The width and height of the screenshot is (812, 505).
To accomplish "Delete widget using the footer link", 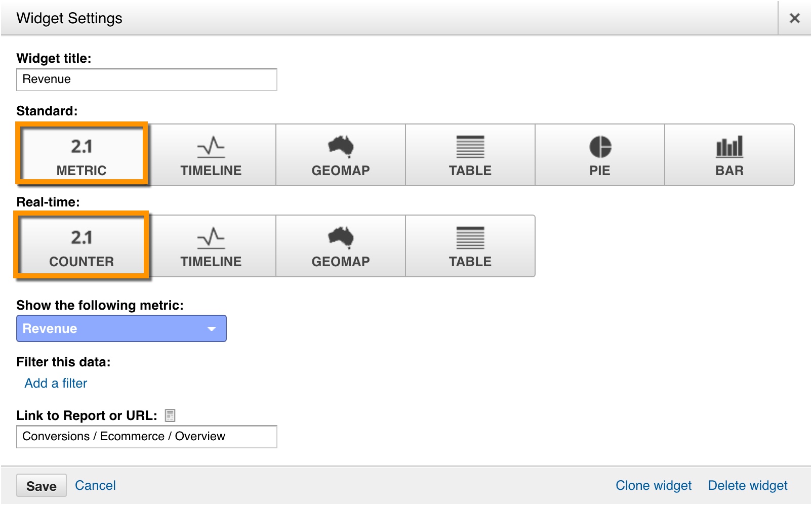I will coord(747,485).
